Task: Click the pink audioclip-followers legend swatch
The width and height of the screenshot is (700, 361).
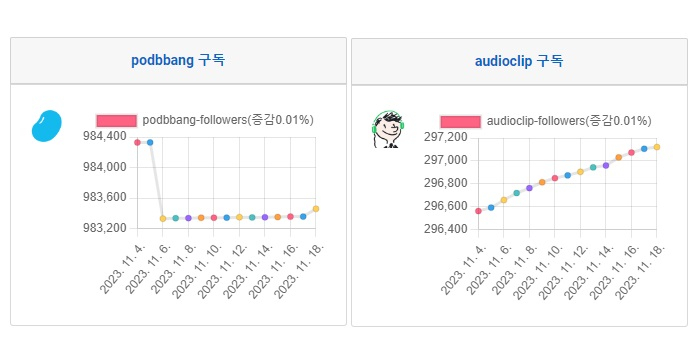Action: (460, 122)
